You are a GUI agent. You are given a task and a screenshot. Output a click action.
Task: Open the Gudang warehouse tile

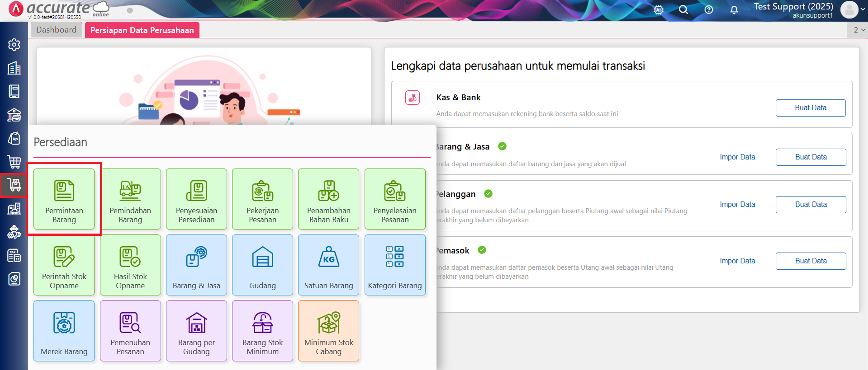pyautogui.click(x=262, y=265)
